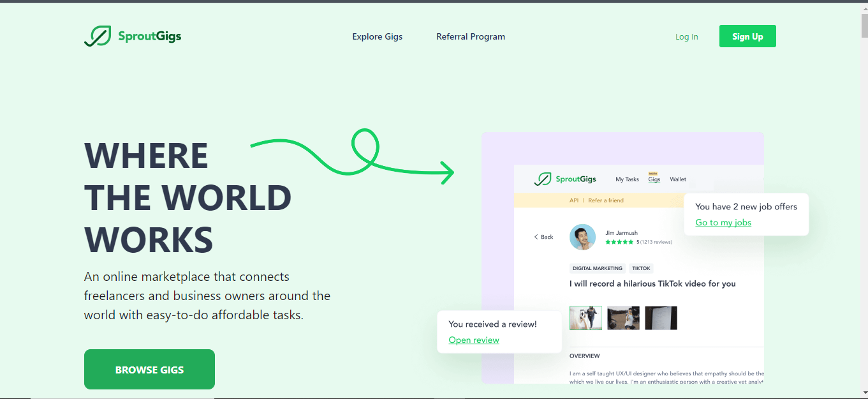Click the green Sign Up button
The image size is (868, 399).
(x=747, y=36)
